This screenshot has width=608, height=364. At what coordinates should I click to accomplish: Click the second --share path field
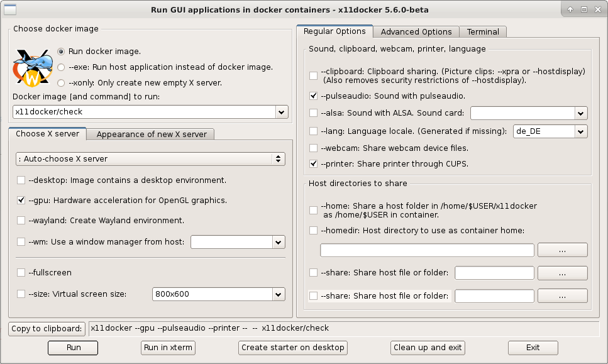(x=494, y=296)
